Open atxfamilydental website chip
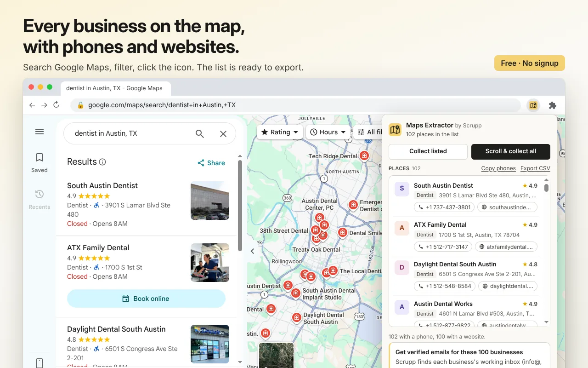The height and width of the screenshot is (368, 588). (506, 247)
